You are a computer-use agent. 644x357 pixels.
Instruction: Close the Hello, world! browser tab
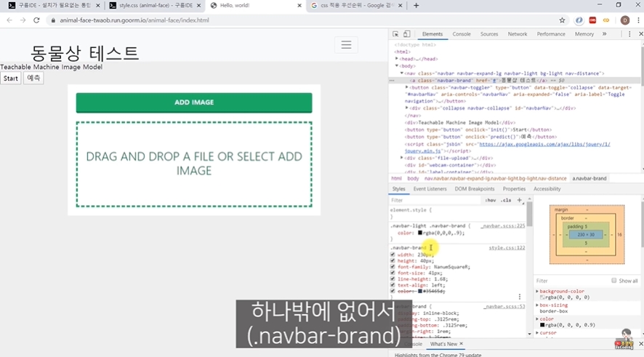[299, 5]
